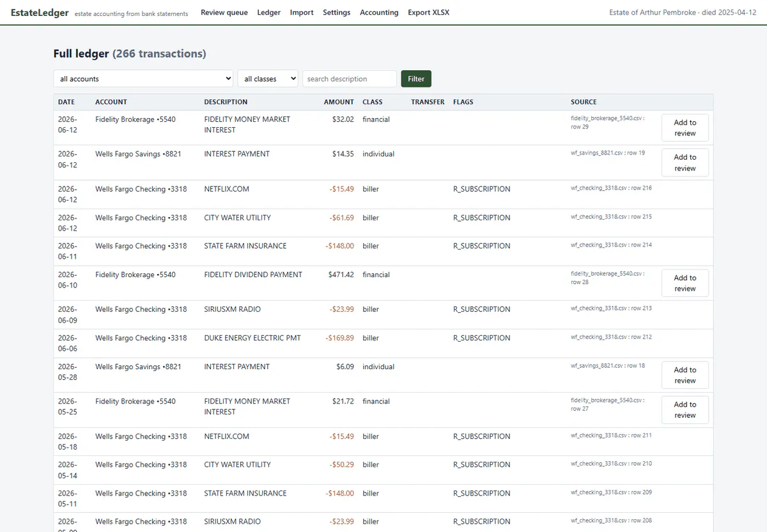Click the DESCRIPTION column header
Image resolution: width=767 pixels, height=532 pixels.
(226, 102)
